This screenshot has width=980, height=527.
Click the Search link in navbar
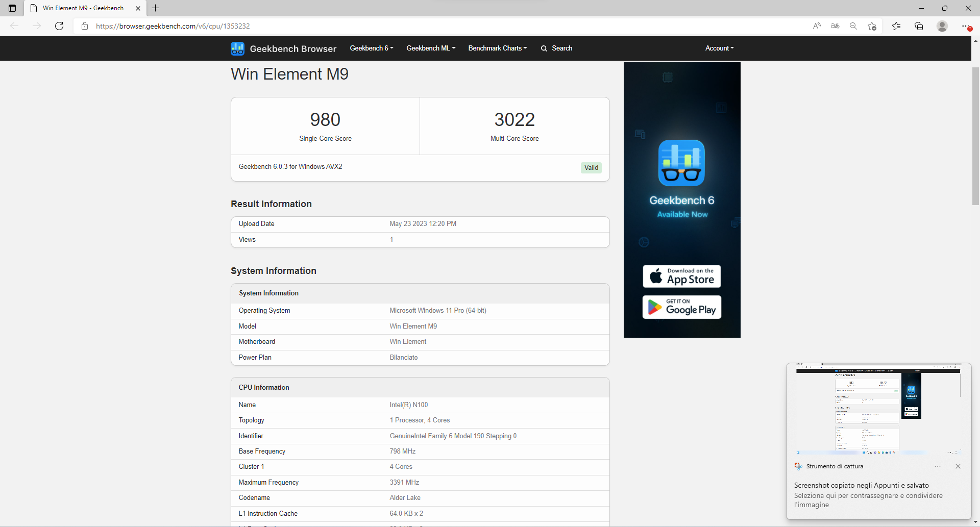(557, 48)
